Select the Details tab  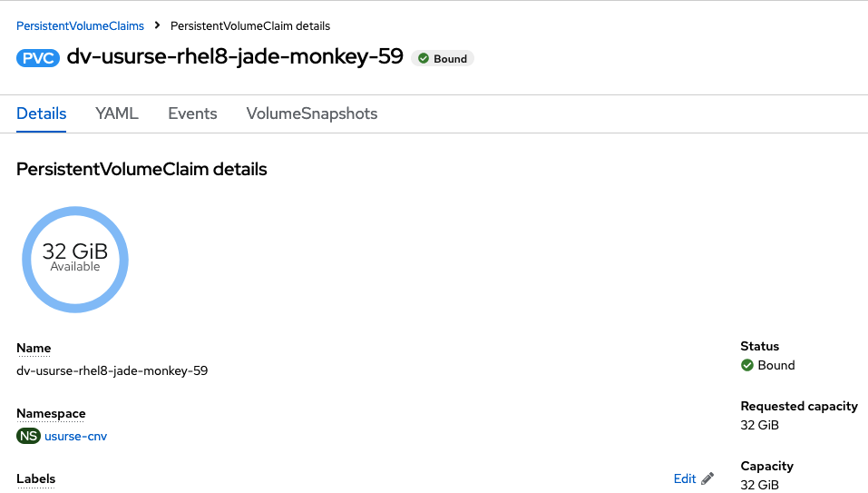(42, 113)
